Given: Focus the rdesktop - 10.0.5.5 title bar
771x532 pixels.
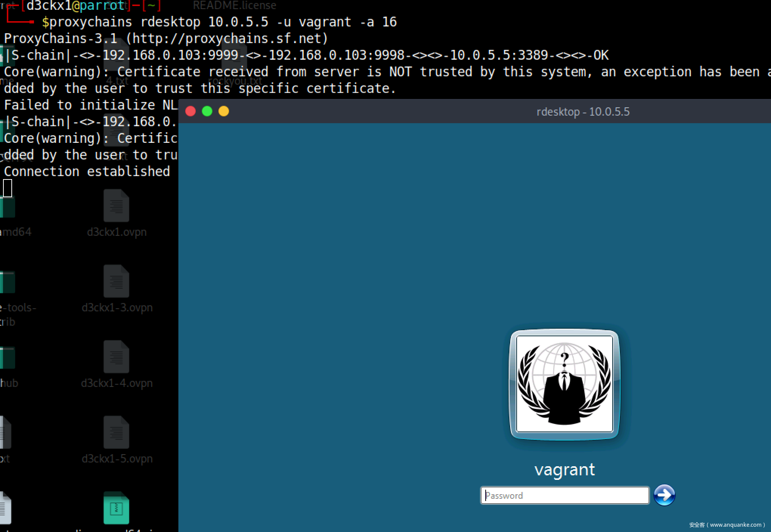Looking at the screenshot, I should (583, 112).
